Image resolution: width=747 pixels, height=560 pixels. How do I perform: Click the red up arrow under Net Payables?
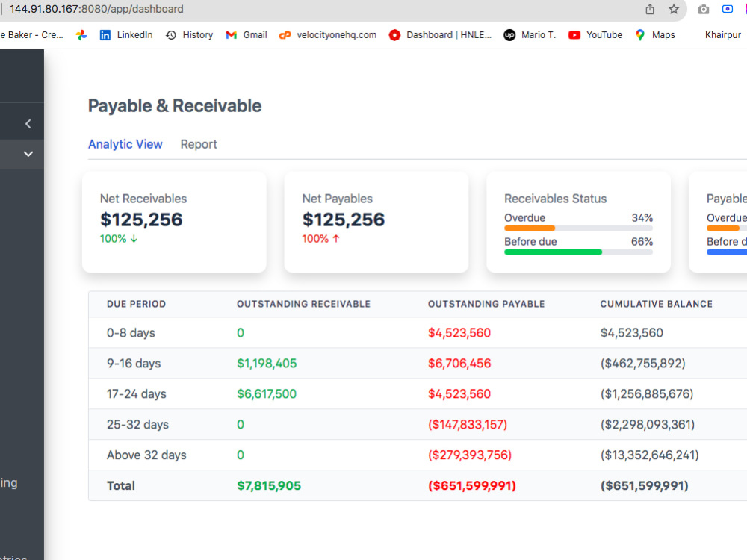point(336,239)
